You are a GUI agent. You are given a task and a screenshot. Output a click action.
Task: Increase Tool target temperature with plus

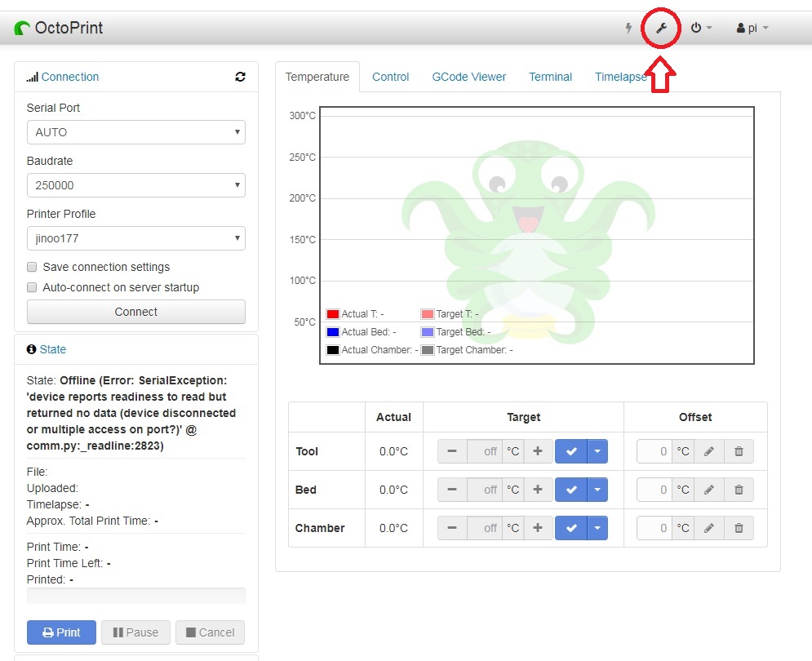pos(538,451)
